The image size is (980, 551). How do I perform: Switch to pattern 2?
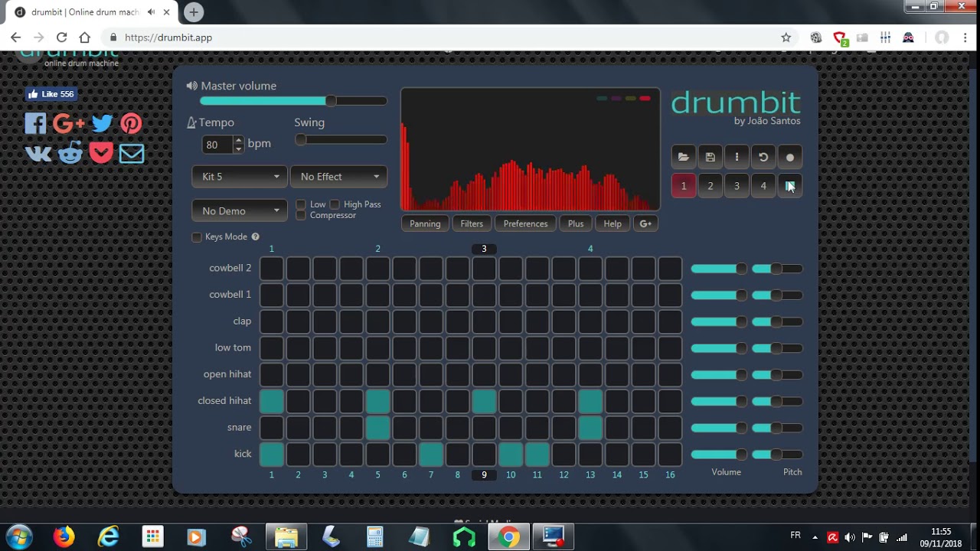click(710, 186)
